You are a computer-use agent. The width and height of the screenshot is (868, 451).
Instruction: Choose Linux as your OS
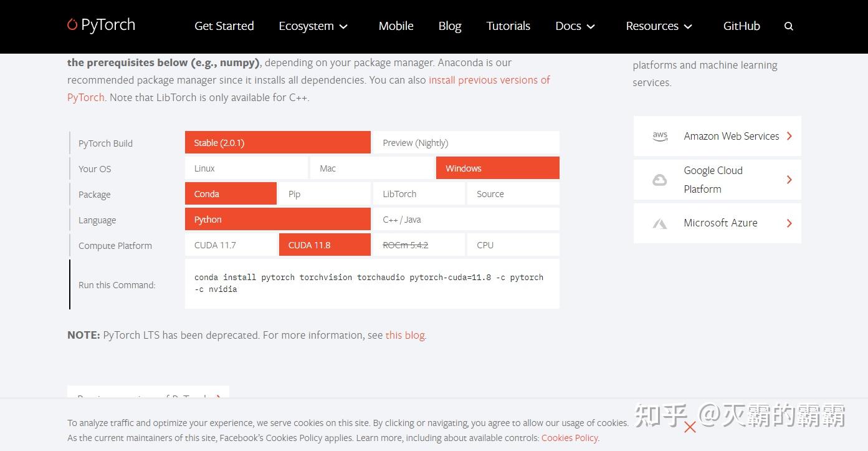pos(246,168)
